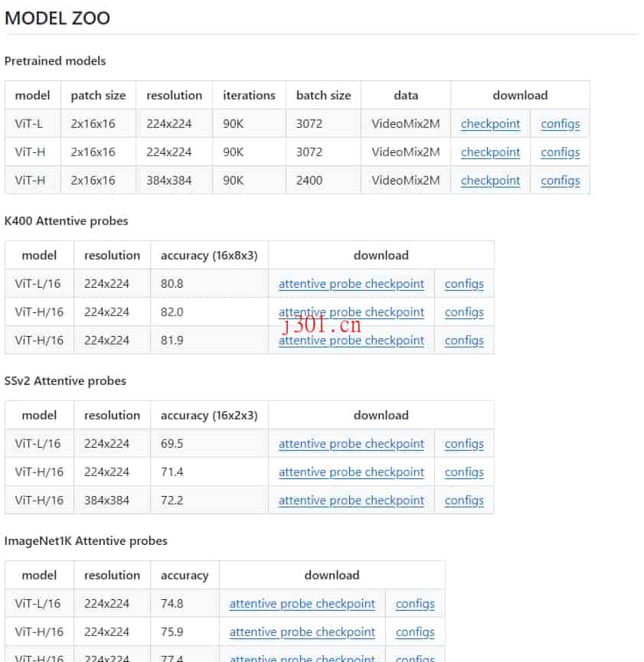Download checkpoint for ViT-H 384x384 pretrained model
The image size is (644, 662).
click(x=490, y=181)
